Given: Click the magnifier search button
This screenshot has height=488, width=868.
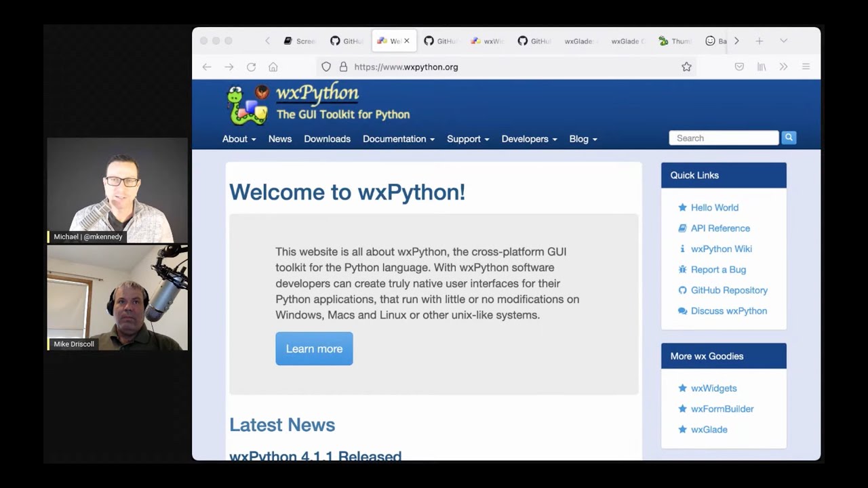Looking at the screenshot, I should coord(788,138).
